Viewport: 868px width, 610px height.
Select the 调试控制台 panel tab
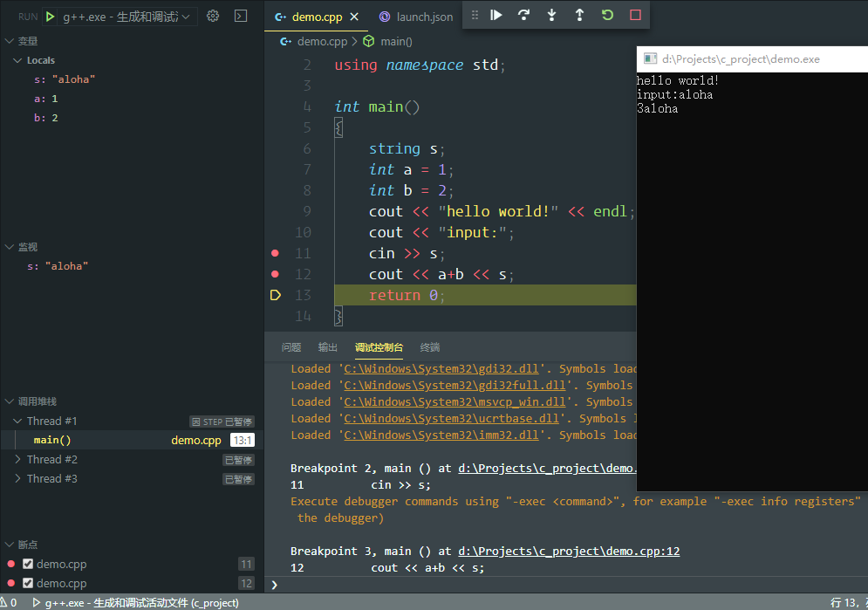(379, 347)
